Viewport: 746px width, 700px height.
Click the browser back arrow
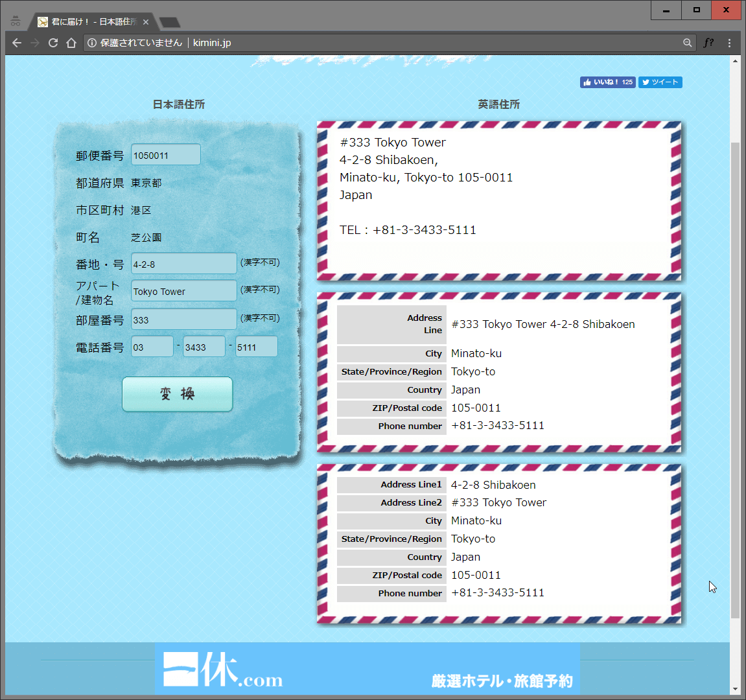pyautogui.click(x=17, y=43)
